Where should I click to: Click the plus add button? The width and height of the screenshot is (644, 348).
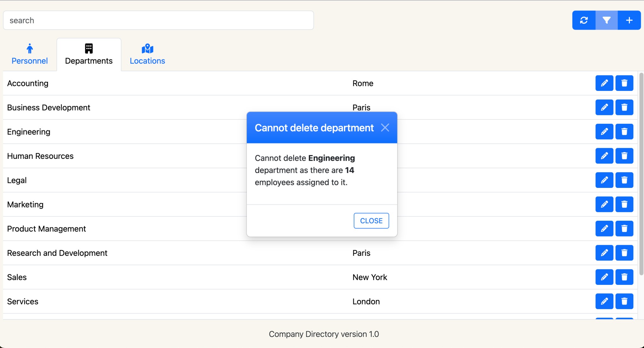(x=629, y=20)
